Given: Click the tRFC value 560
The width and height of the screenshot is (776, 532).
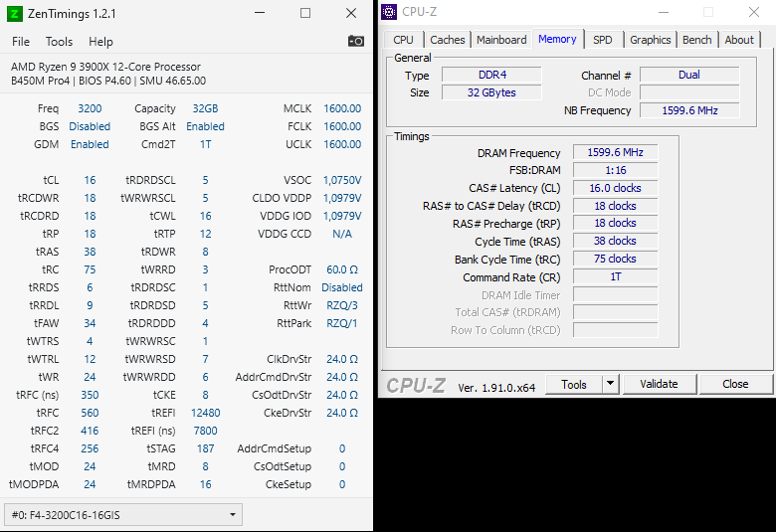Looking at the screenshot, I should point(90,413).
